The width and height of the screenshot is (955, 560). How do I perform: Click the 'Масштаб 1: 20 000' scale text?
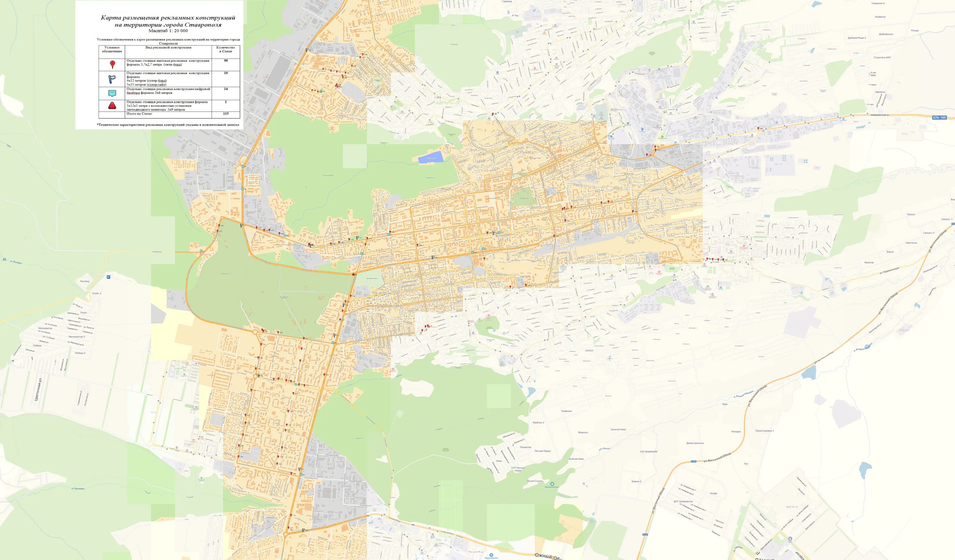[168, 31]
